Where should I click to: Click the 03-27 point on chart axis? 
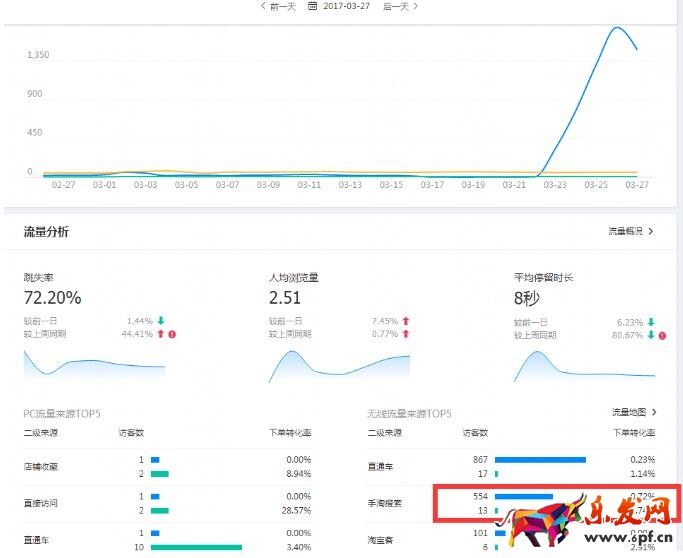click(637, 184)
